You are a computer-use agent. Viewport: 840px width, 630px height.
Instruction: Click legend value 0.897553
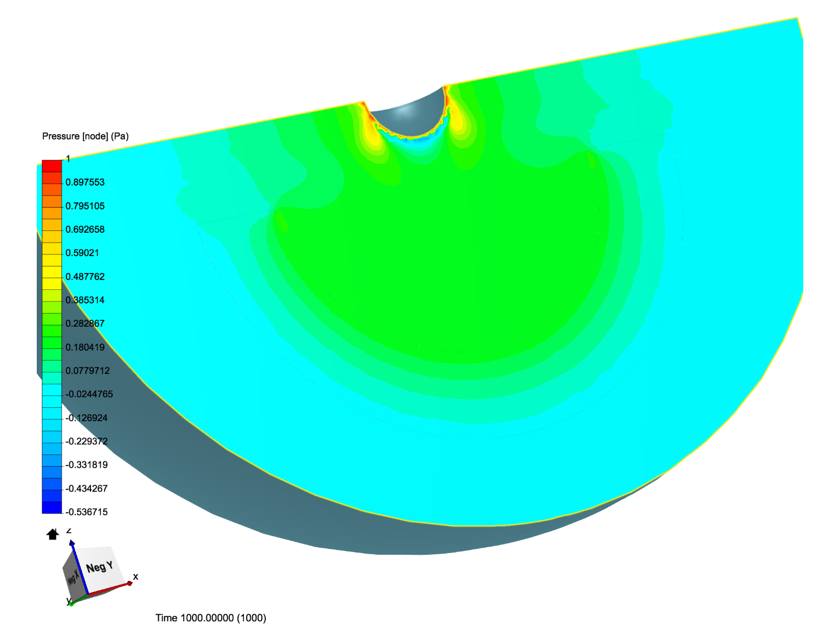(85, 182)
